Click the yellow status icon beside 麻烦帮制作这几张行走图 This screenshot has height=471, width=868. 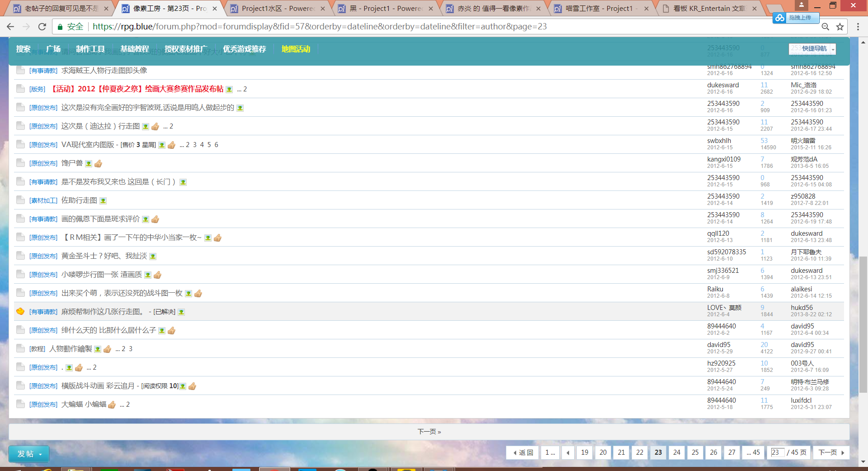[x=20, y=311]
